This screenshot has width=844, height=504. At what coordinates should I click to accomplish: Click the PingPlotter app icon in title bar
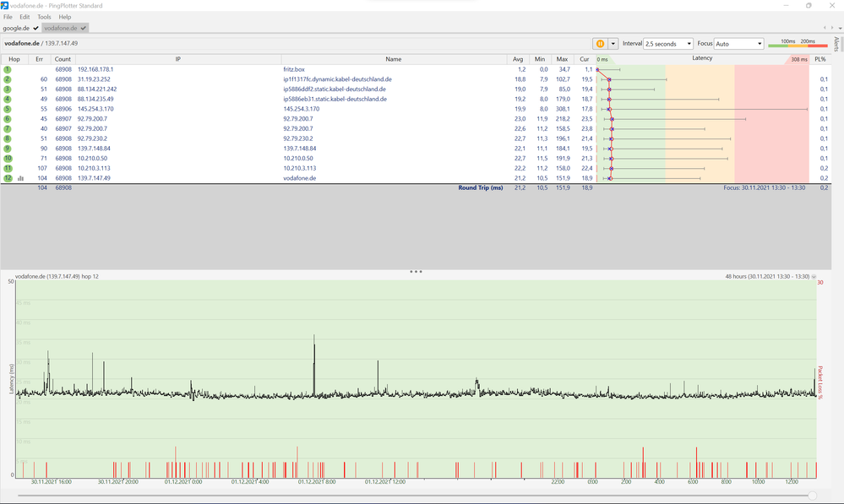tap(4, 5)
